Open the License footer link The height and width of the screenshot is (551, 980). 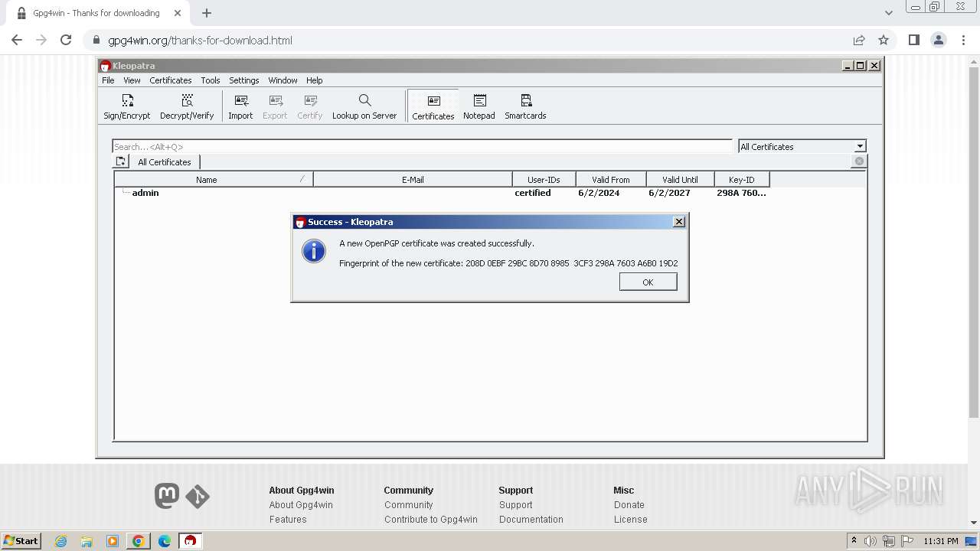click(630, 519)
